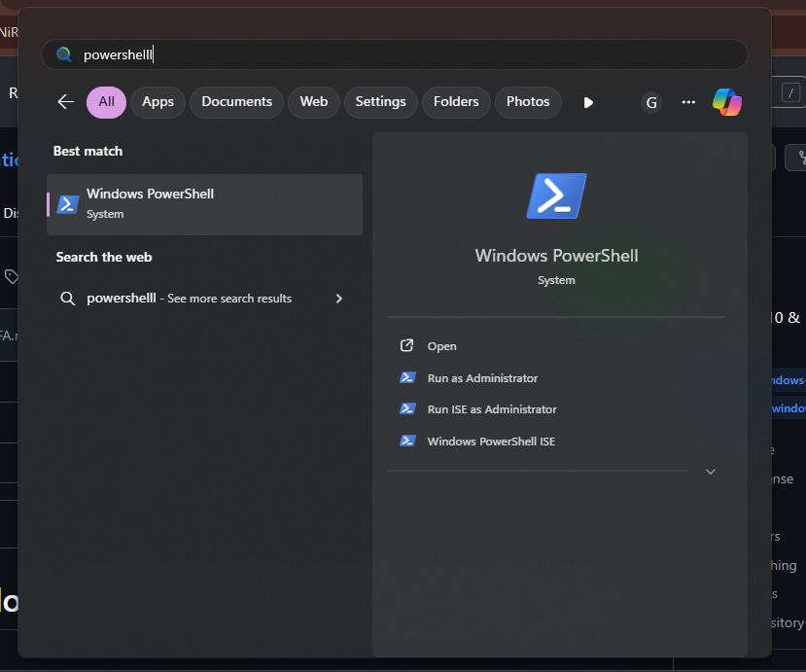Viewport: 806px width, 672px height.
Task: Click the web search magnifier icon beside powershelll
Action: [67, 299]
